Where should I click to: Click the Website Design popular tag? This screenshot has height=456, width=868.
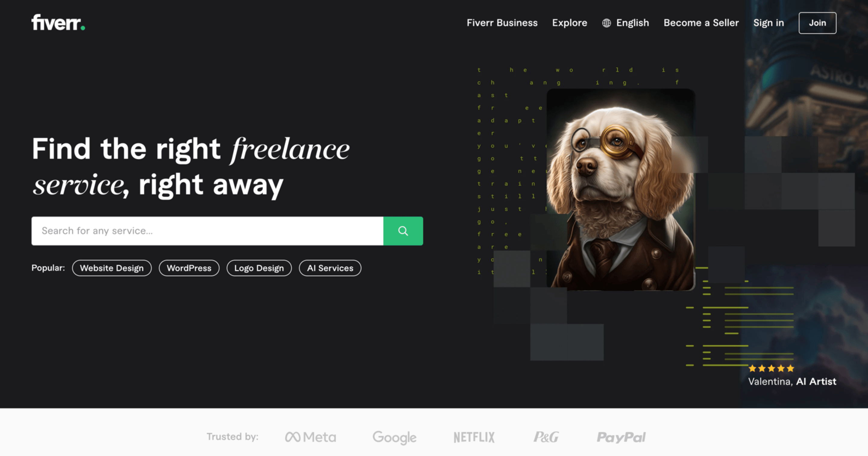(112, 268)
